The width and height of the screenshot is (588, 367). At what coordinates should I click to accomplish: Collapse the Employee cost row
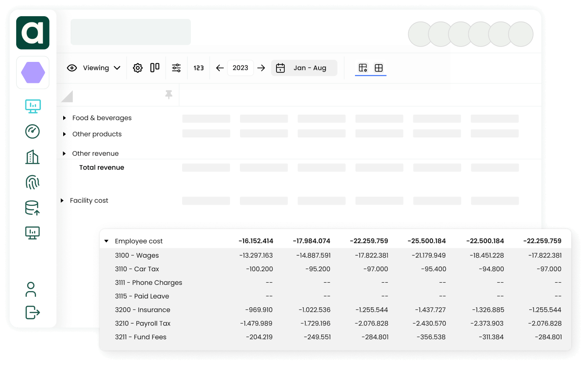pyautogui.click(x=106, y=241)
